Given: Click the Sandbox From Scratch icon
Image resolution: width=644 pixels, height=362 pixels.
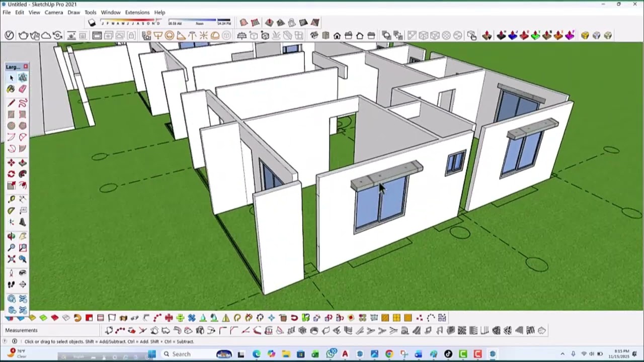Looking at the screenshot, I should tap(255, 23).
